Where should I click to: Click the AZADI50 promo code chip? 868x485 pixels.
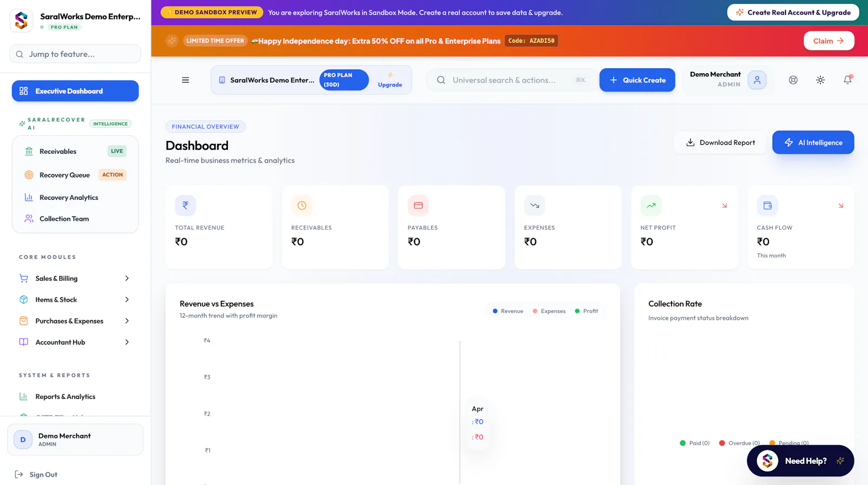[x=532, y=41]
